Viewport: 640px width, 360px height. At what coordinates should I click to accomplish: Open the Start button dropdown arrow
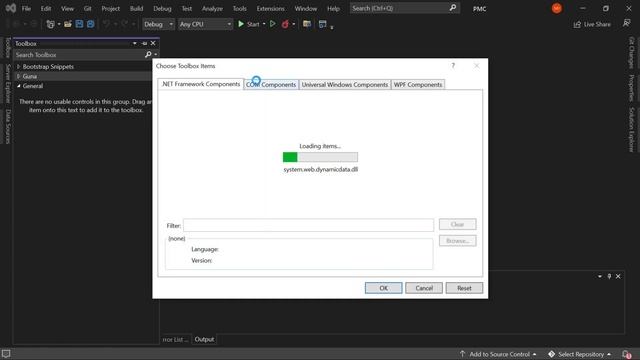(264, 24)
